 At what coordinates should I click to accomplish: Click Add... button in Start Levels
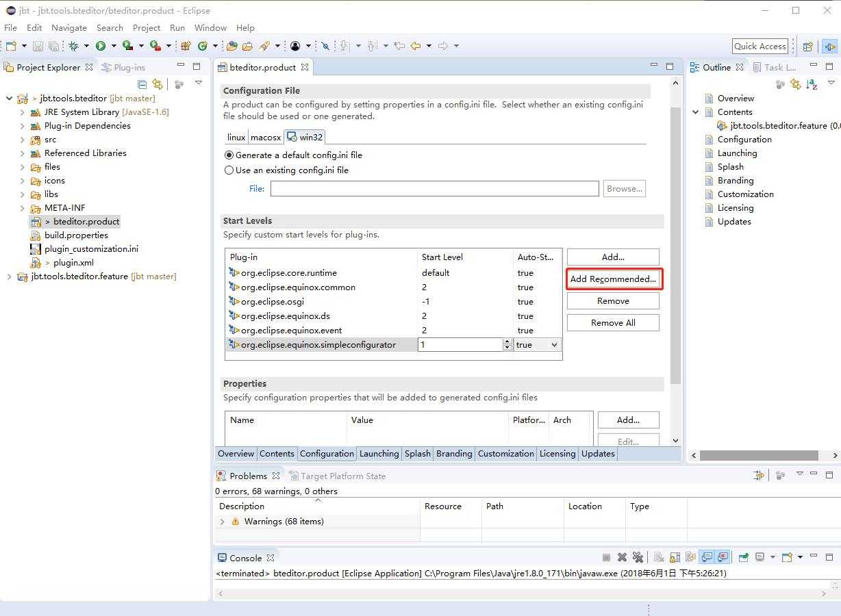613,257
